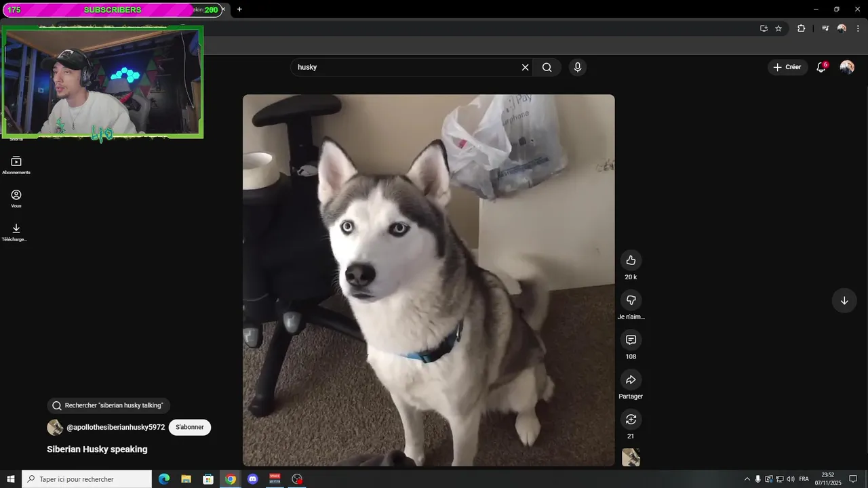The image size is (868, 488).
Task: Click the sound thumbnail below remix
Action: [x=631, y=457]
